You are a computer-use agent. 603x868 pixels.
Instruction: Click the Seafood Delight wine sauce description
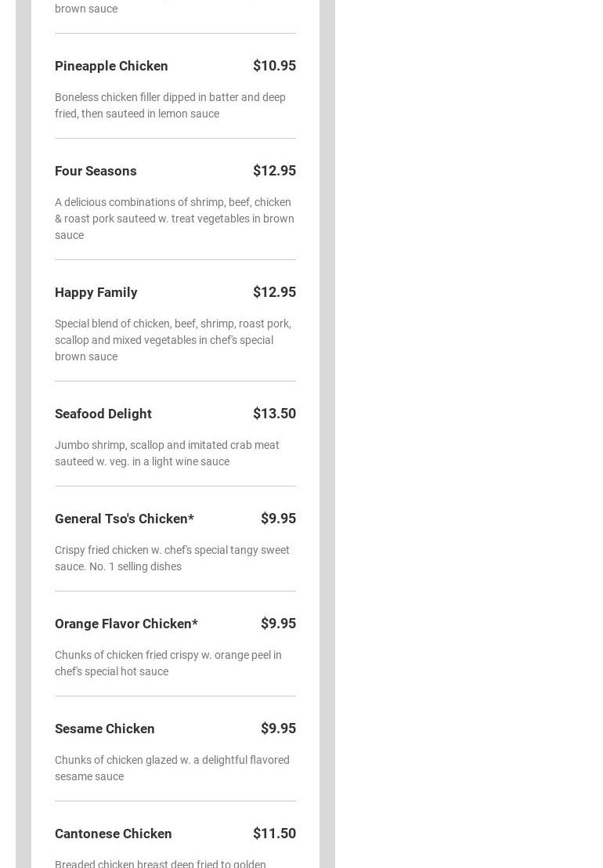point(167,454)
